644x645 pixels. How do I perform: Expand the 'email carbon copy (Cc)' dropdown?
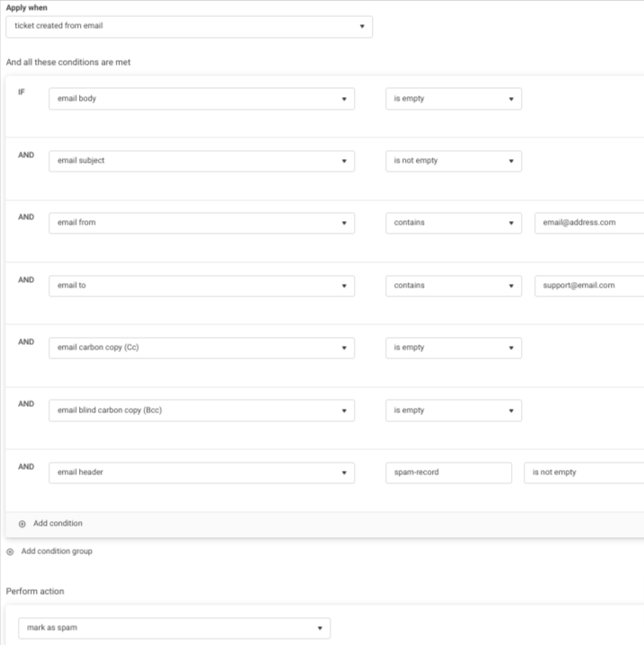201,348
